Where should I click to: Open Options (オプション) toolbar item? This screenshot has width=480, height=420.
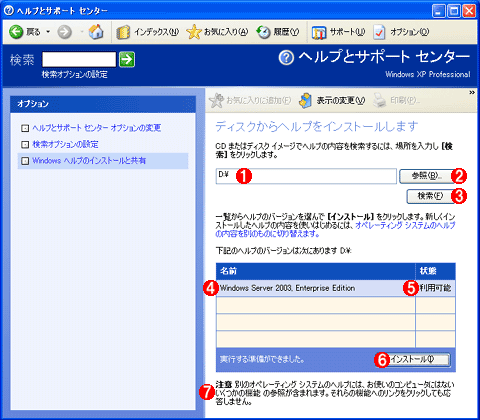coord(401,32)
